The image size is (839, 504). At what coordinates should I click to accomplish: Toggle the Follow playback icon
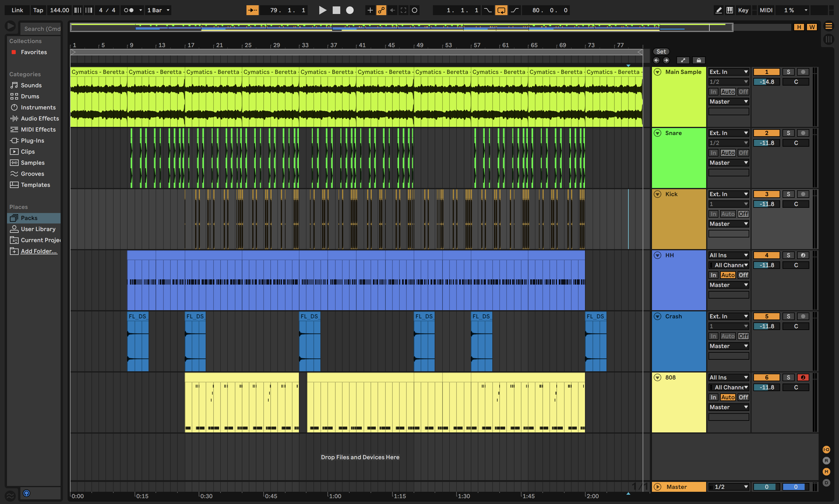click(x=252, y=10)
